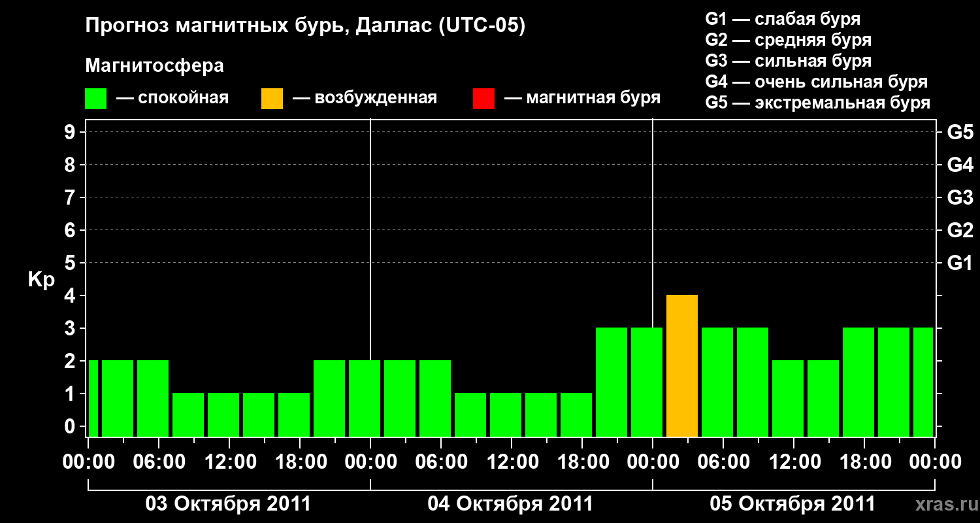Click the '04 Октября 2011' date label
Viewport: 980px width, 523px height.
[x=510, y=504]
